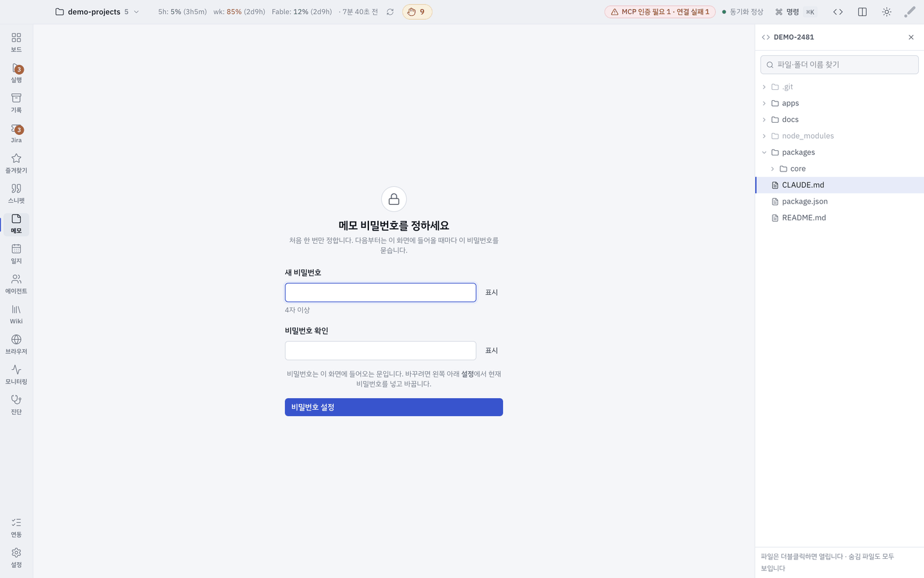Viewport: 924px width, 578px height.
Task: Expand the apps folder
Action: tap(764, 103)
